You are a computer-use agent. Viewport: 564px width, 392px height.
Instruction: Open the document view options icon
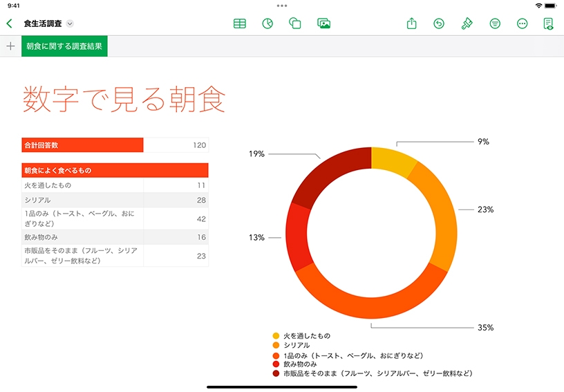548,24
